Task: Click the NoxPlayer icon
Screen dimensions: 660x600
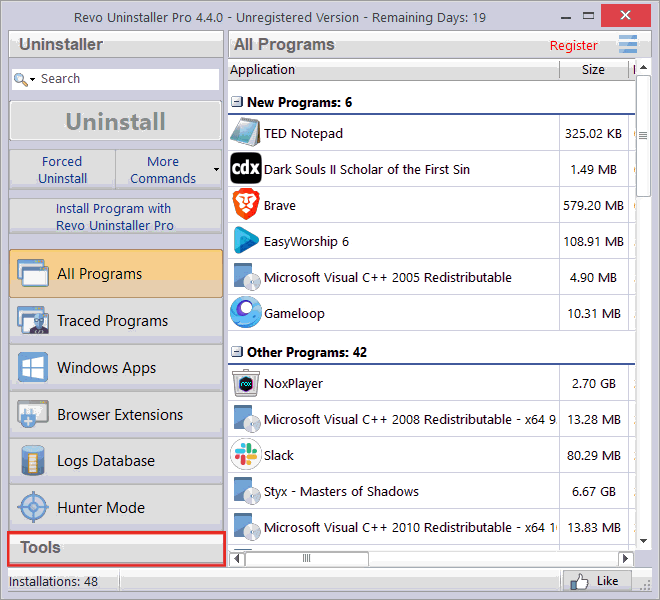Action: [x=246, y=383]
